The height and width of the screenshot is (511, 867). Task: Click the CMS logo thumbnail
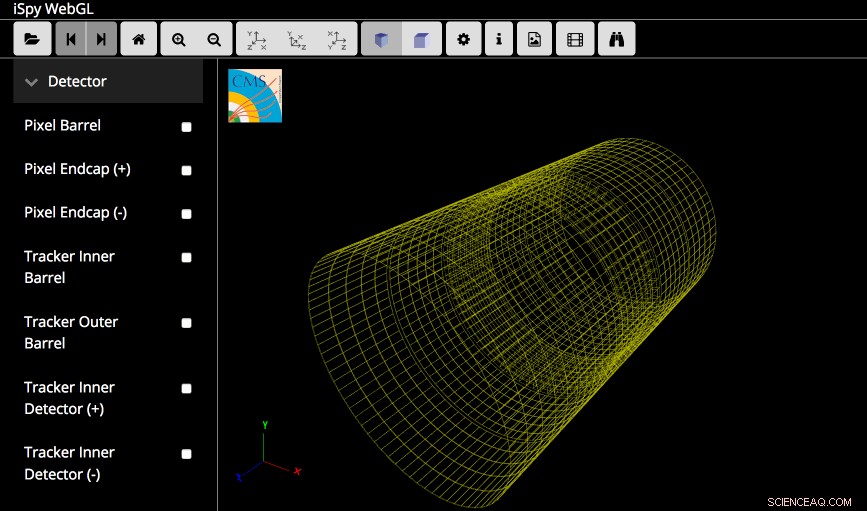(x=255, y=96)
